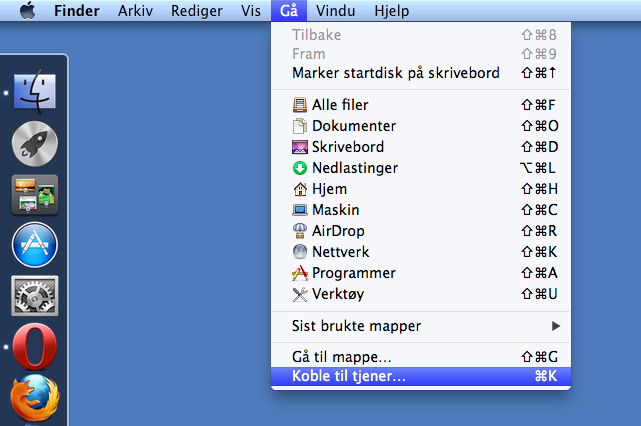Launch Launchpad rocket icon in Dock
The width and height of the screenshot is (641, 426).
(x=35, y=142)
